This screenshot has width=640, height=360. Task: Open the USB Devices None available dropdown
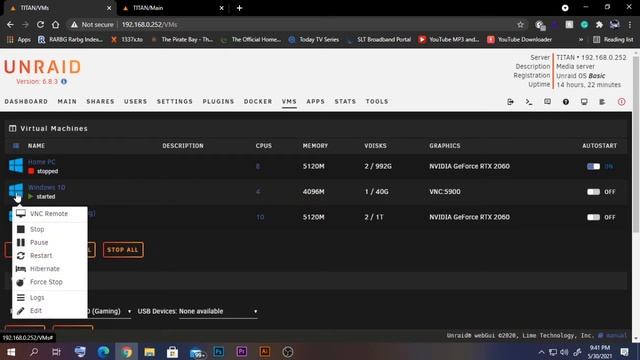tap(218, 311)
